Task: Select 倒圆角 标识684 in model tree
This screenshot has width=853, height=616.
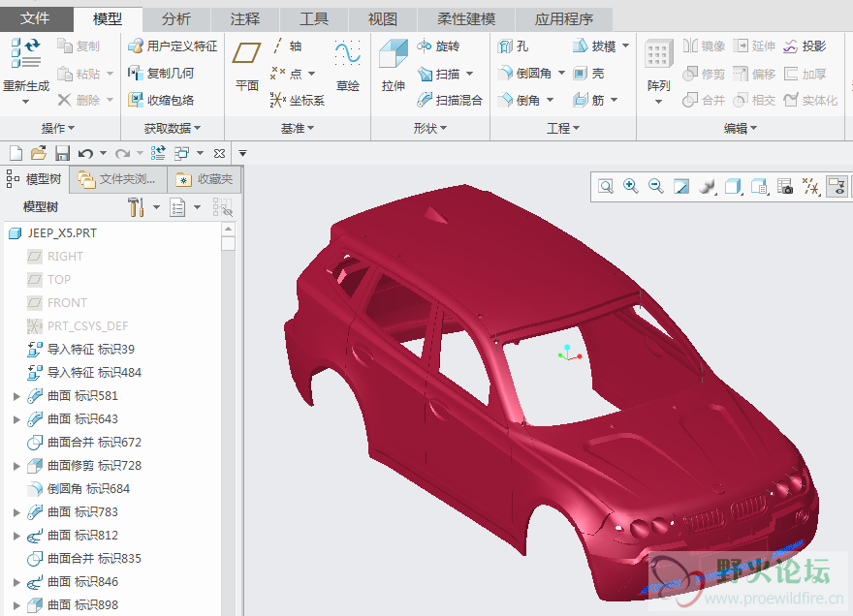Action: [x=79, y=489]
